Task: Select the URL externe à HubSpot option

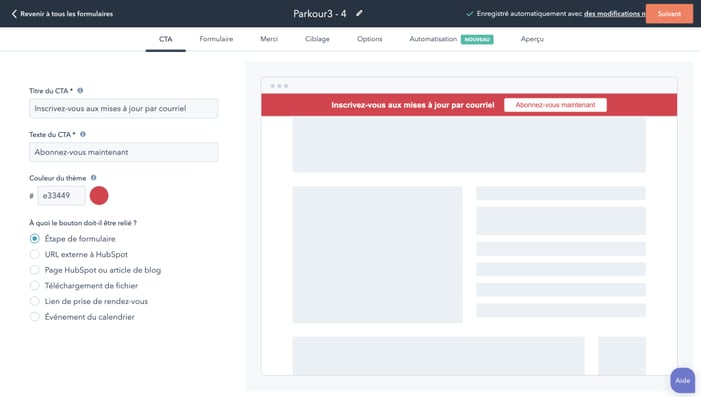Action: point(34,254)
